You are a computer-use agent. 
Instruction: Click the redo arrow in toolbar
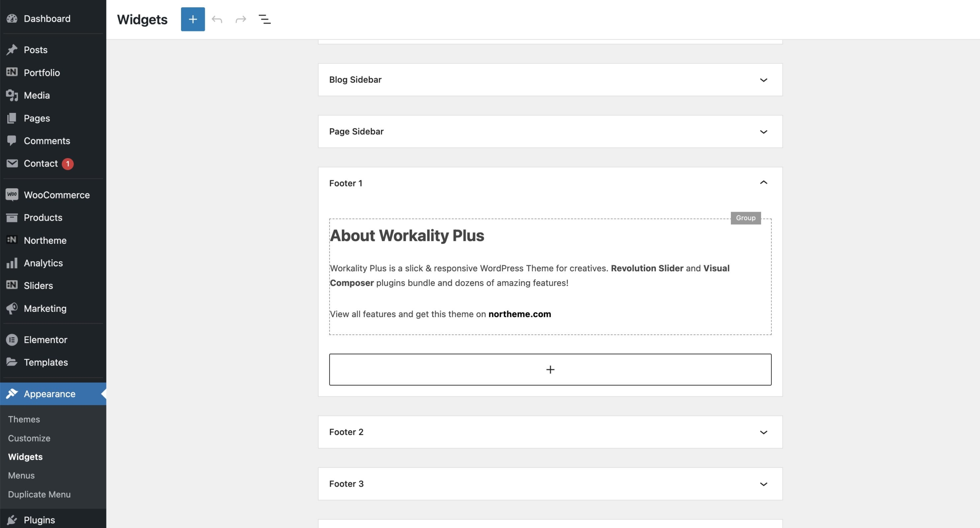coord(241,19)
